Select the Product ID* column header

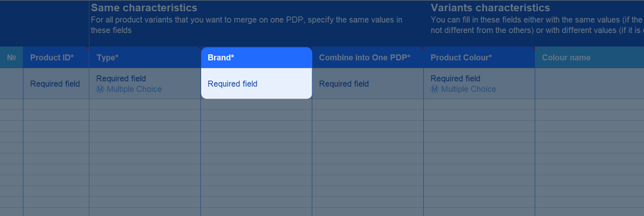[x=56, y=57]
